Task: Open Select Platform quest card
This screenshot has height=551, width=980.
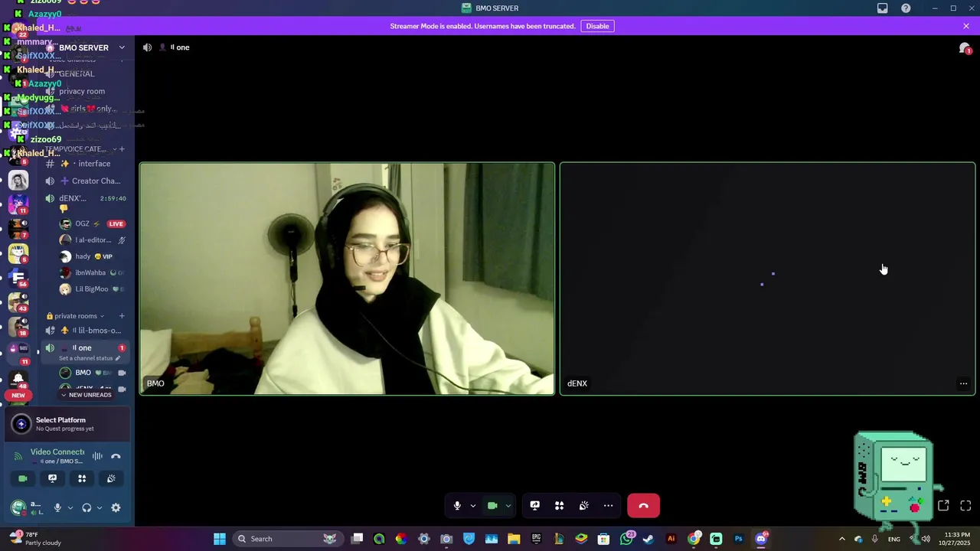Action: [x=67, y=424]
